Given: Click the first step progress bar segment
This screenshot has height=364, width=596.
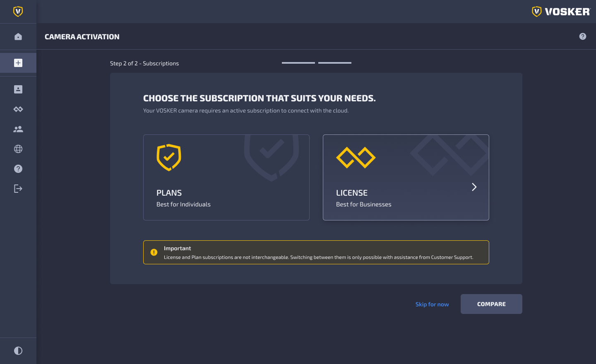Looking at the screenshot, I should pos(298,63).
